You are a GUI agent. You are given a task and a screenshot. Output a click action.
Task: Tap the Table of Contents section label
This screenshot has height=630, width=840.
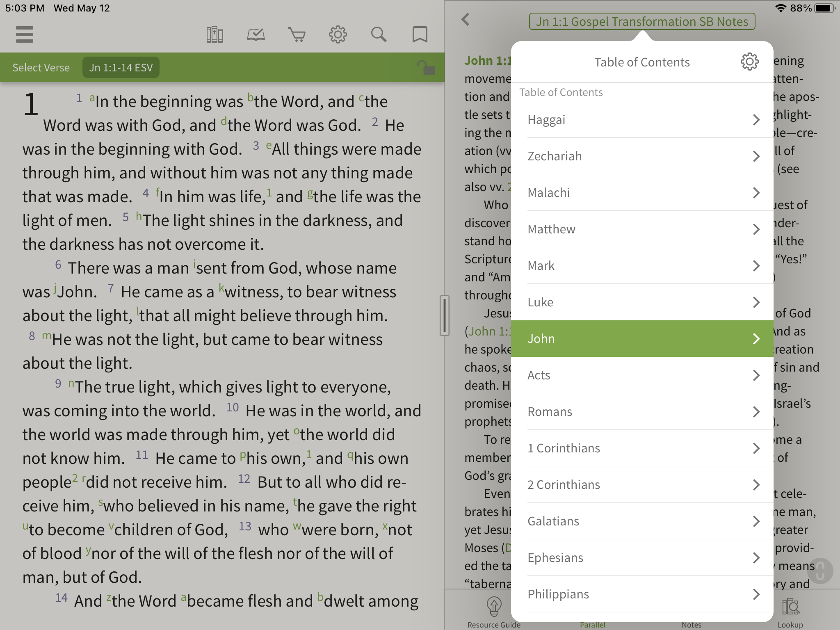[561, 92]
